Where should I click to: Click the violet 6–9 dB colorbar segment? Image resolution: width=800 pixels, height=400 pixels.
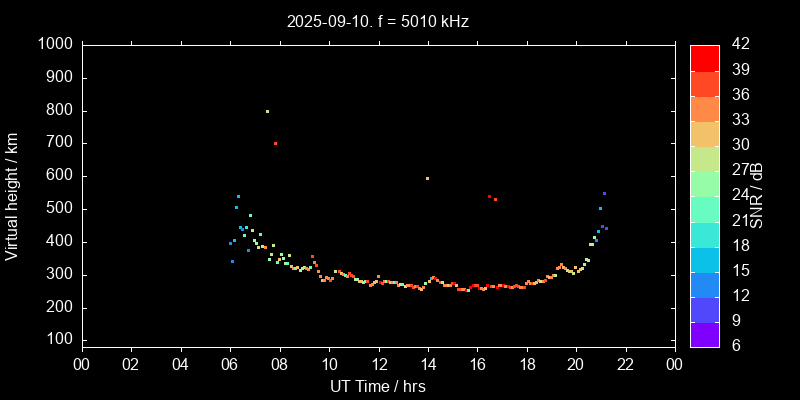pyautogui.click(x=704, y=334)
